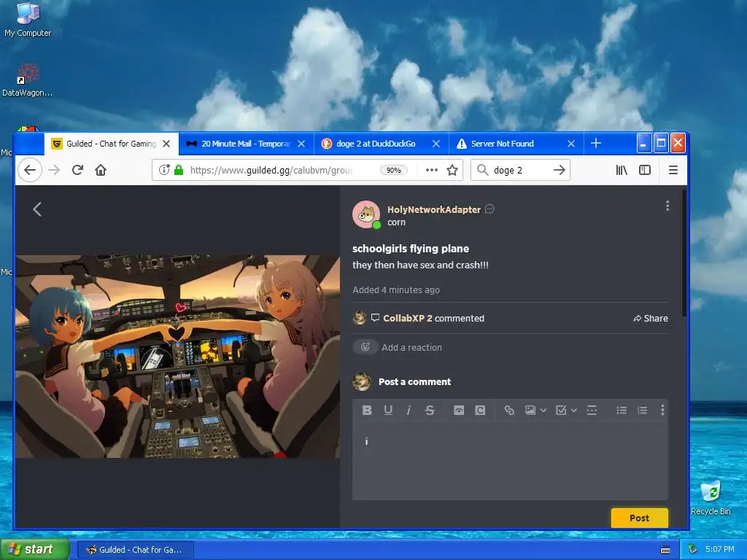Toggle strikethrough formatting in comment editor
This screenshot has width=747, height=560.
(430, 410)
